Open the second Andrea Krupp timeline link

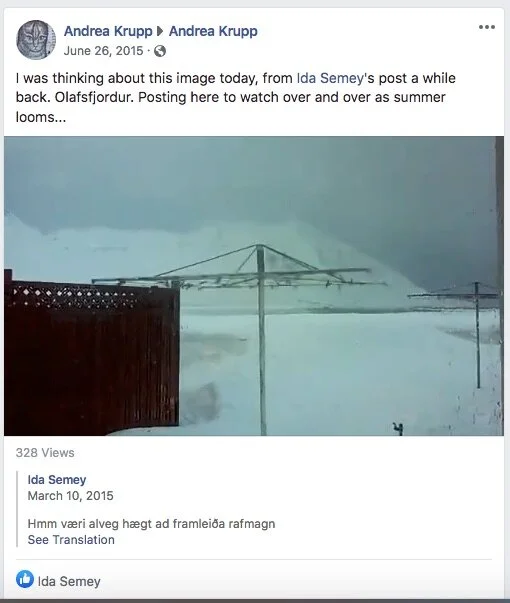pos(213,31)
